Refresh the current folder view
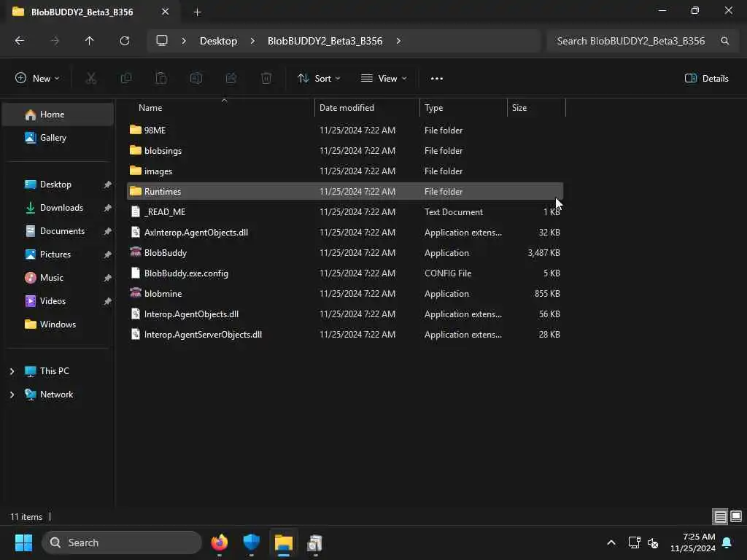747x560 pixels. (x=124, y=41)
